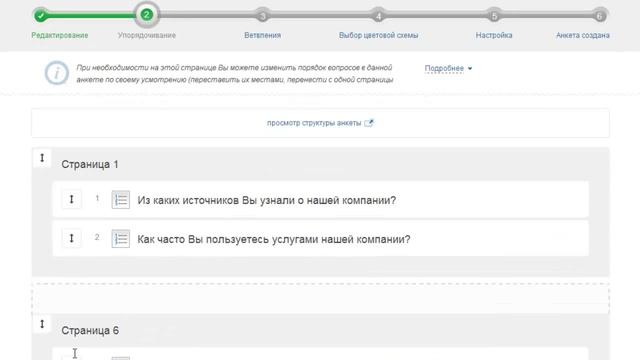Image resolution: width=640 pixels, height=360 pixels.
Task: Click list-type icon of question about источников
Action: pos(121,200)
